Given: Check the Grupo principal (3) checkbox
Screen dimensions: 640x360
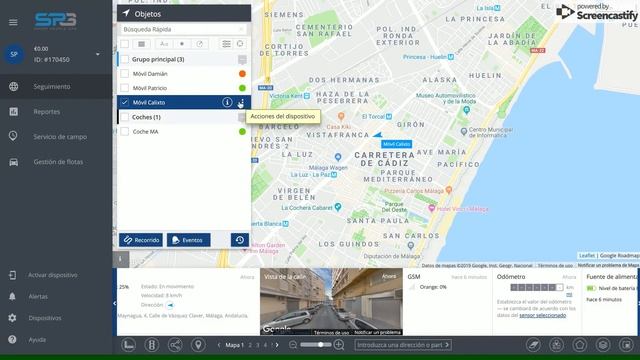Looking at the screenshot, I should click(125, 59).
